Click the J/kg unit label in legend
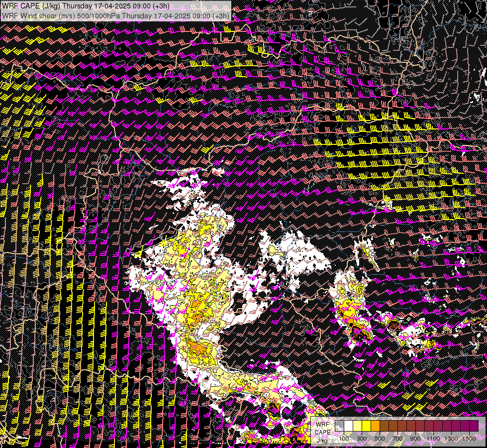This screenshot has width=487, height=448. tap(322, 440)
